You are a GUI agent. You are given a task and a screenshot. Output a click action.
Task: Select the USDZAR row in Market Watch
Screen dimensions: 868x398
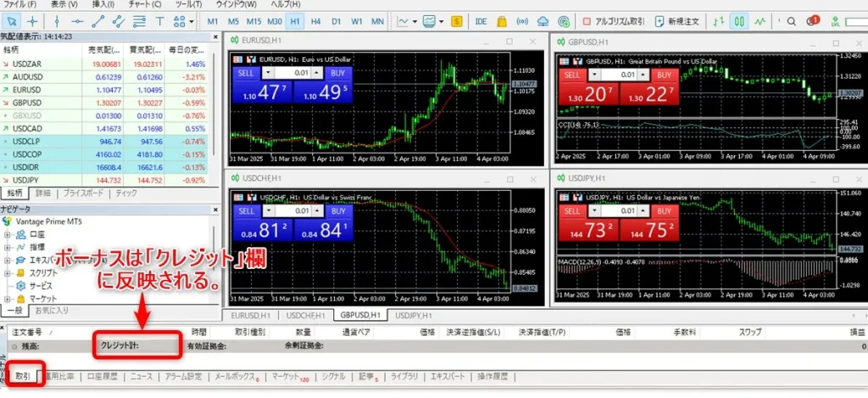coord(104,64)
